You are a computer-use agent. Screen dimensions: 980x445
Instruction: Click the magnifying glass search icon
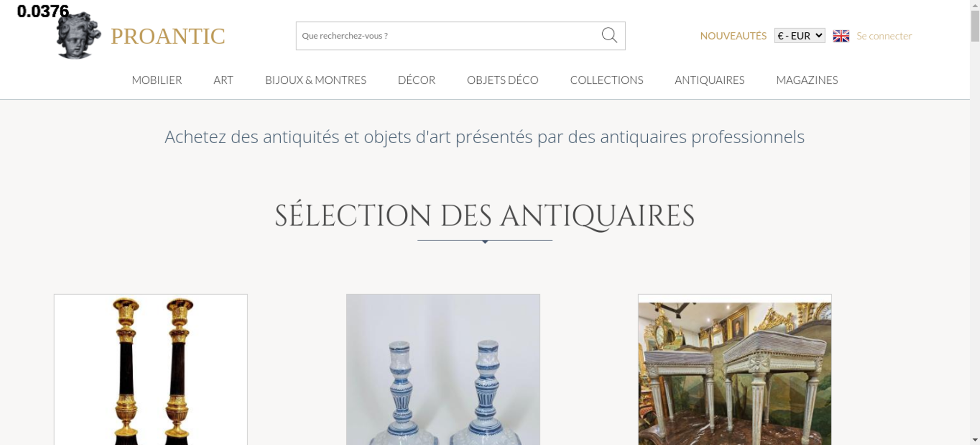pyautogui.click(x=609, y=35)
